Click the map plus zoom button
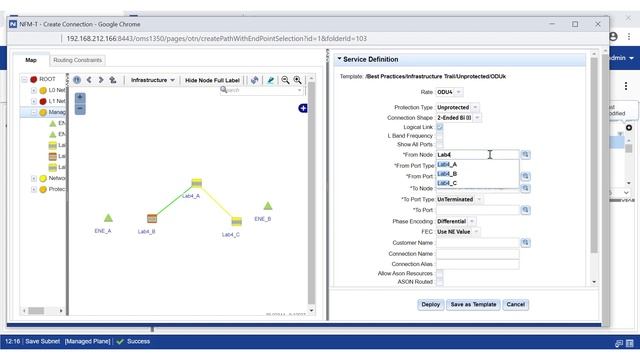 pyautogui.click(x=80, y=98)
